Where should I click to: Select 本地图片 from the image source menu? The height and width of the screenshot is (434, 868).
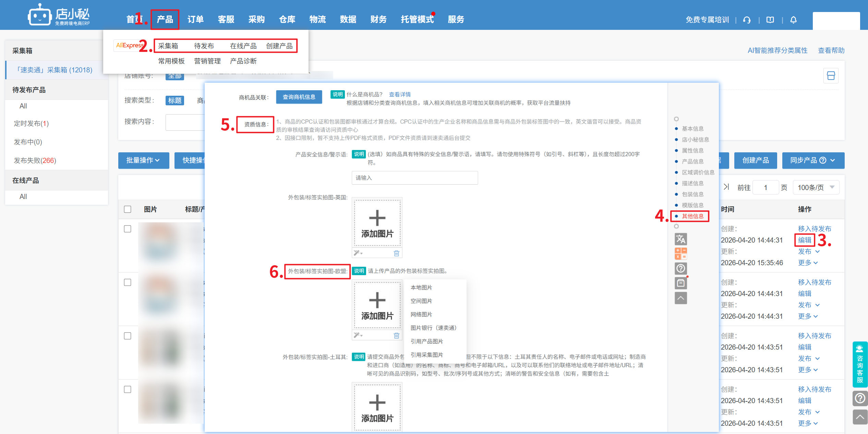click(x=421, y=288)
